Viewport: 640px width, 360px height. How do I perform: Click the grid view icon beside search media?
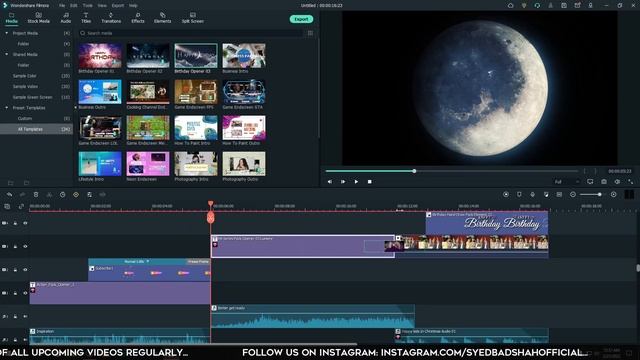310,33
